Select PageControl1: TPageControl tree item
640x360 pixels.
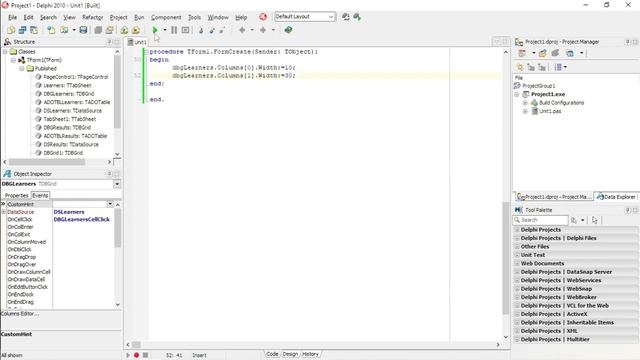(76, 77)
